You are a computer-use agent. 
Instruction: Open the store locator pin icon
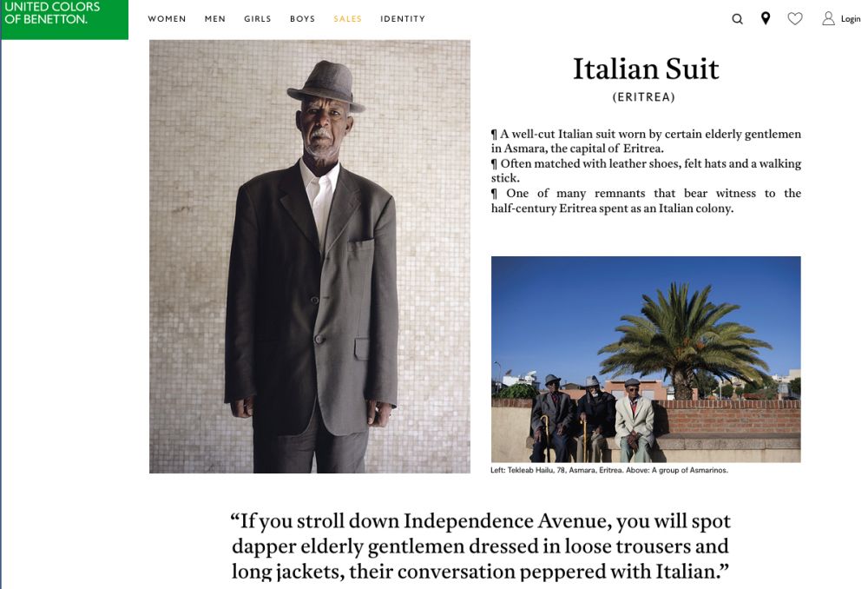click(x=766, y=19)
